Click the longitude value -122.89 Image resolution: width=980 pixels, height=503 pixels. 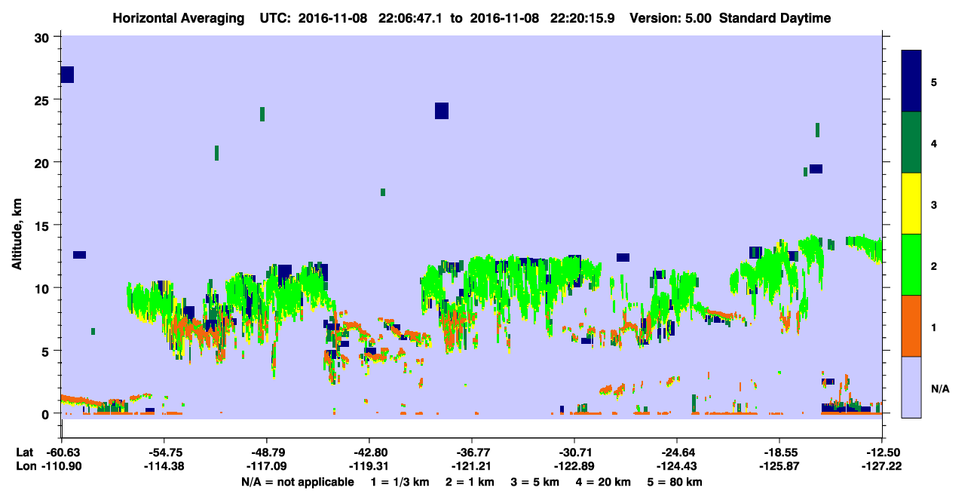pos(574,467)
